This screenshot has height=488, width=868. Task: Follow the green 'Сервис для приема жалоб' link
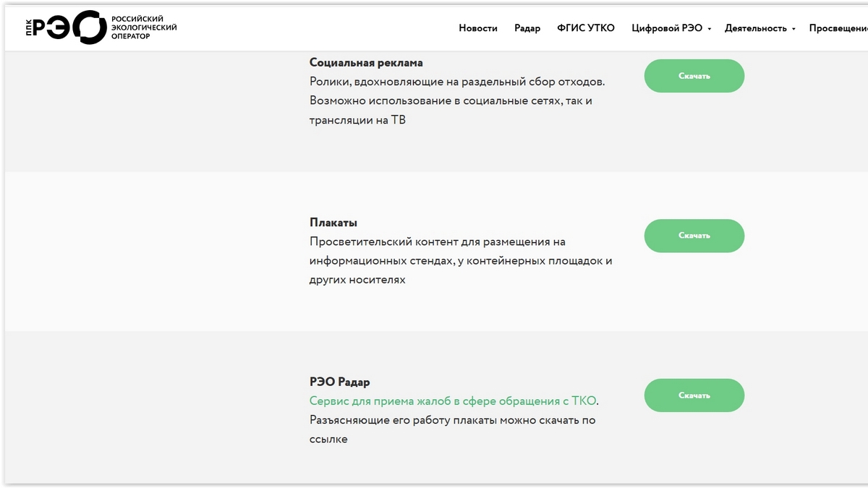point(453,401)
